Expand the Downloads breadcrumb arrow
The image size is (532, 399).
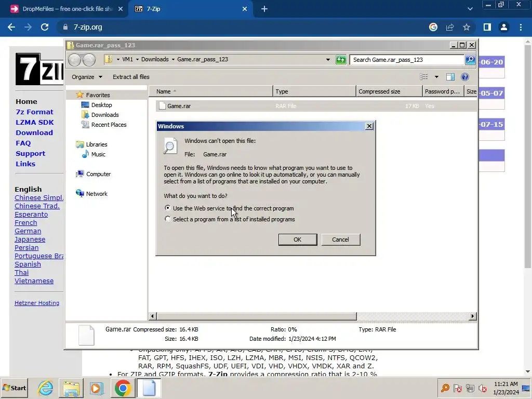click(173, 59)
